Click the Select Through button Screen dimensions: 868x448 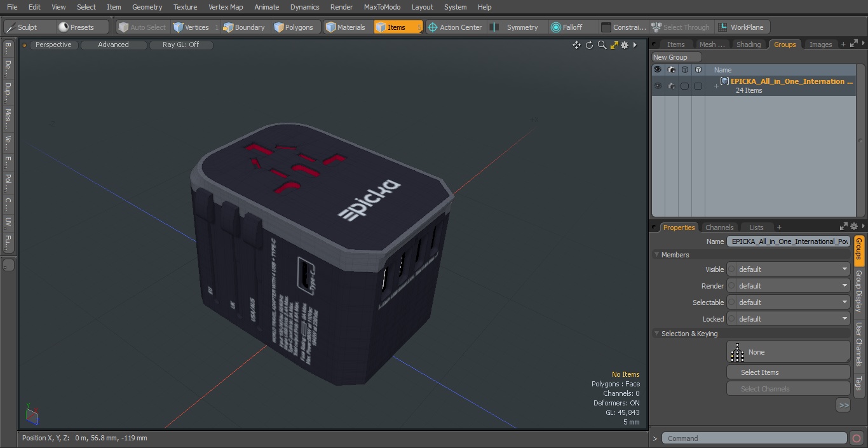680,27
